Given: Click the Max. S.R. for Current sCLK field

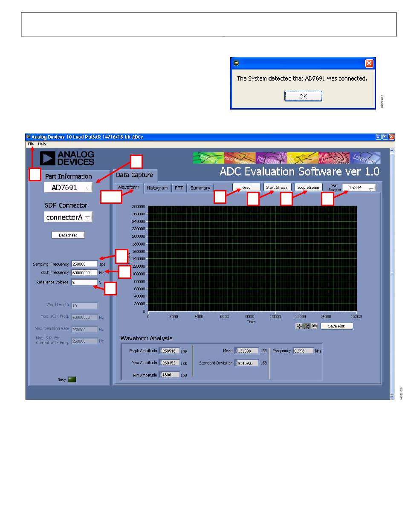Looking at the screenshot, I should [84, 341].
